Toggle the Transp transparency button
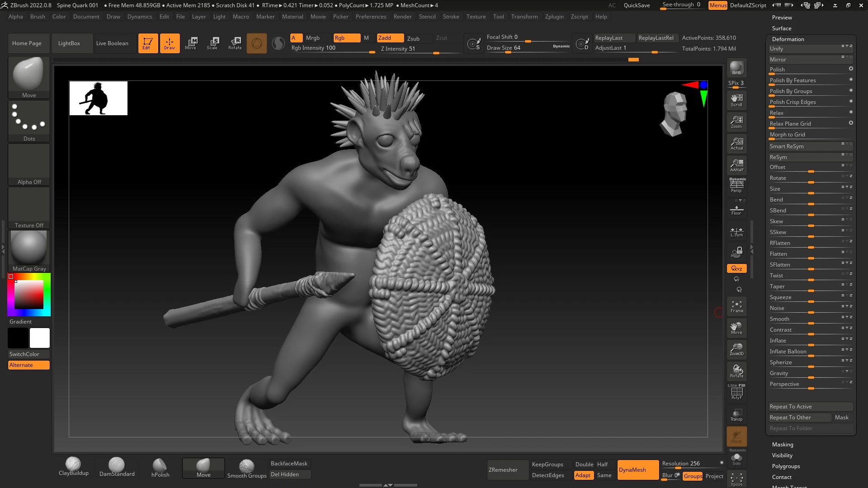Viewport: 868px width, 488px height. pos(736,415)
